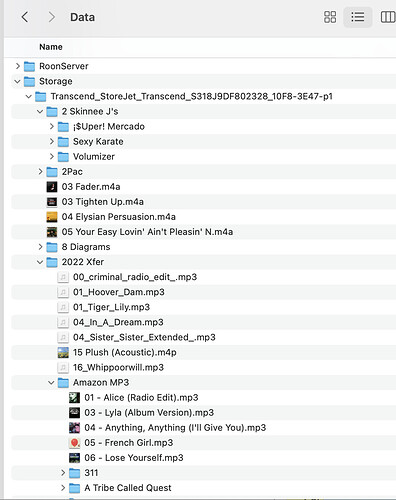Image resolution: width=396 pixels, height=500 pixels.
Task: Collapse the 2022 Xfer folder
Action: (40, 262)
